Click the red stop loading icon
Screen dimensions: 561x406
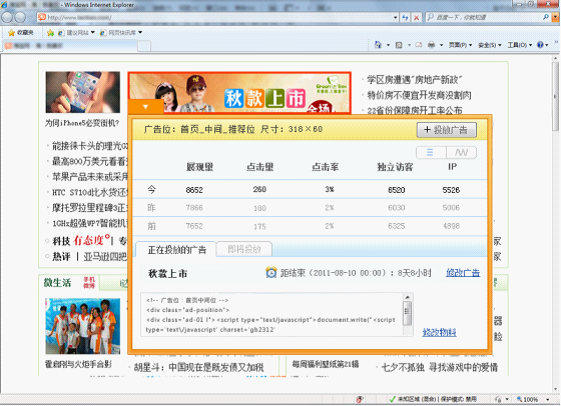(x=416, y=17)
